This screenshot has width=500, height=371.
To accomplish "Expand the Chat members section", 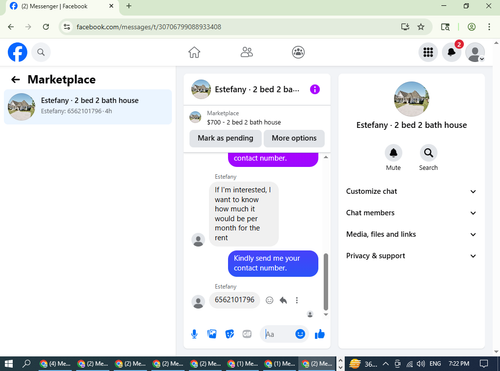I will (411, 213).
